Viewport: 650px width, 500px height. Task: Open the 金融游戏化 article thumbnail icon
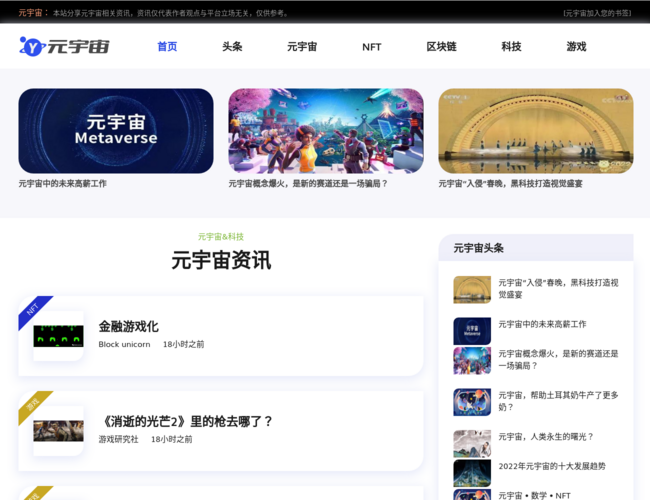[58, 336]
